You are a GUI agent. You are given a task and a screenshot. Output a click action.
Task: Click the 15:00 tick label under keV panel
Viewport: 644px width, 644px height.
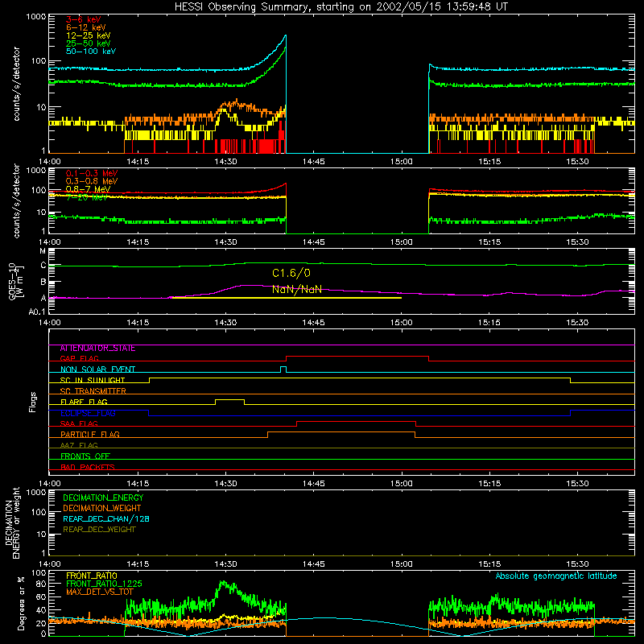(401, 162)
